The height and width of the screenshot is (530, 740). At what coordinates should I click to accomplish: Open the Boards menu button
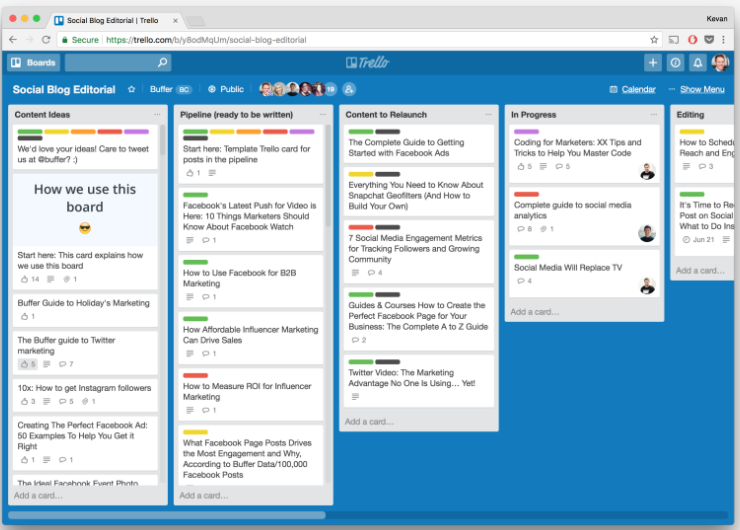coord(34,62)
